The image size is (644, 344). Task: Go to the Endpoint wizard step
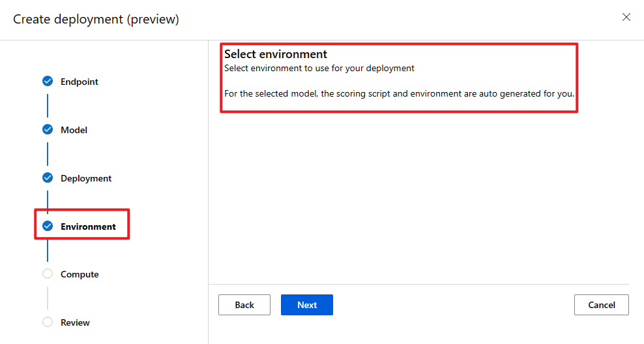[x=80, y=82]
